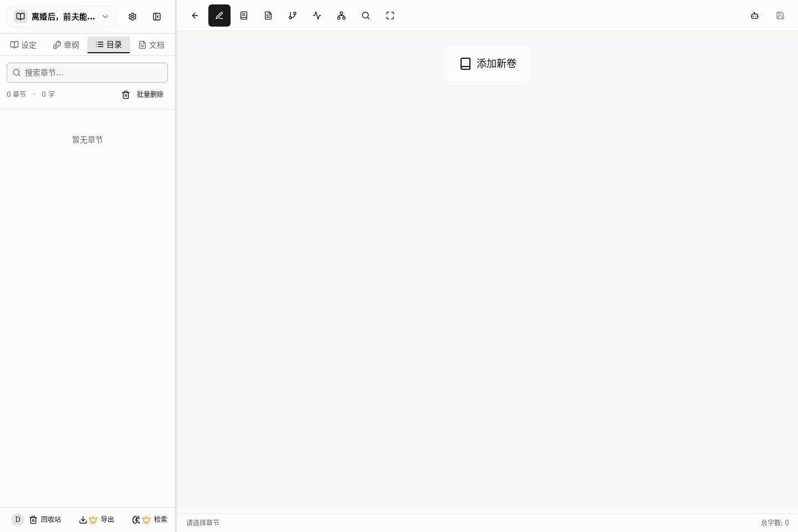Image resolution: width=798 pixels, height=532 pixels.
Task: Click the search magnifier in top toolbar
Action: (x=366, y=16)
